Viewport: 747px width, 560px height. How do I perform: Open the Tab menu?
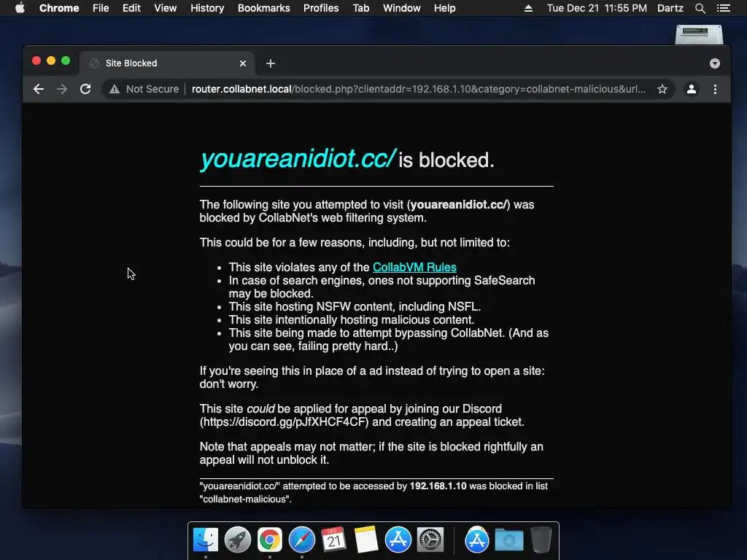(360, 8)
